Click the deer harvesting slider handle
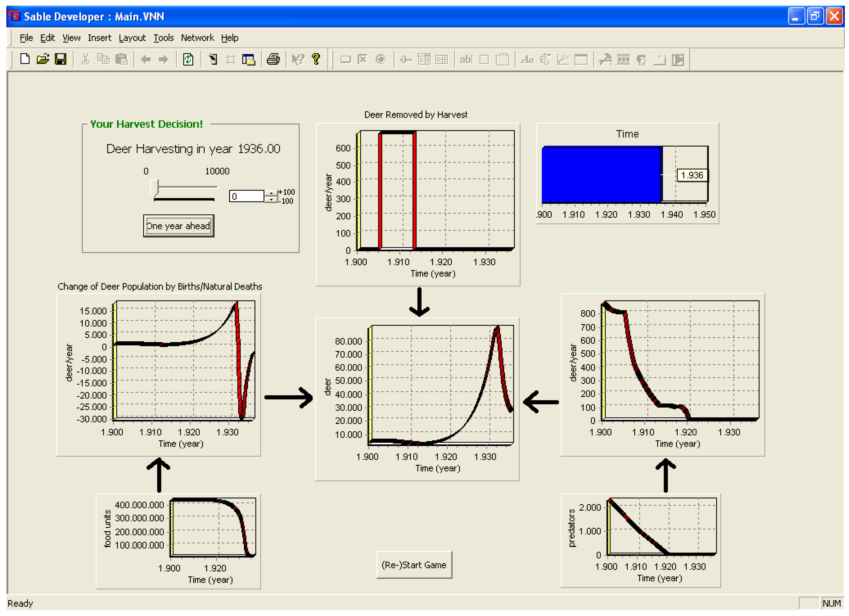This screenshot has width=849, height=616. coord(154,187)
